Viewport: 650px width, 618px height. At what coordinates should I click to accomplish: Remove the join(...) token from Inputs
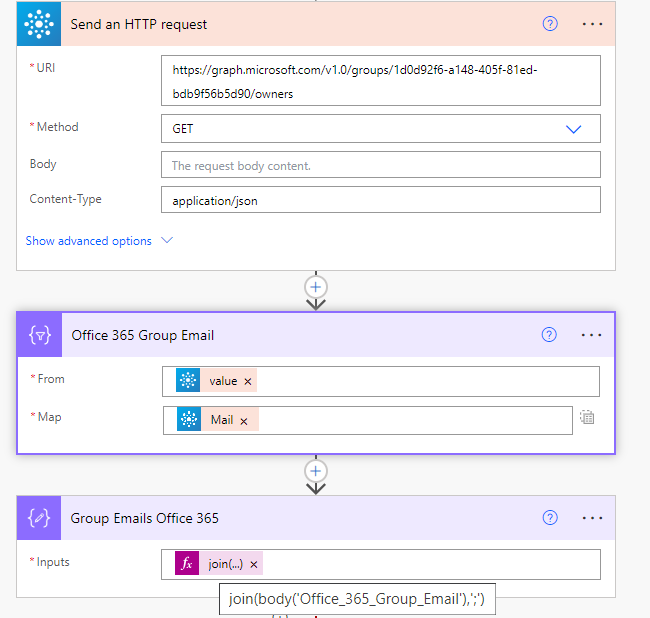pos(254,564)
